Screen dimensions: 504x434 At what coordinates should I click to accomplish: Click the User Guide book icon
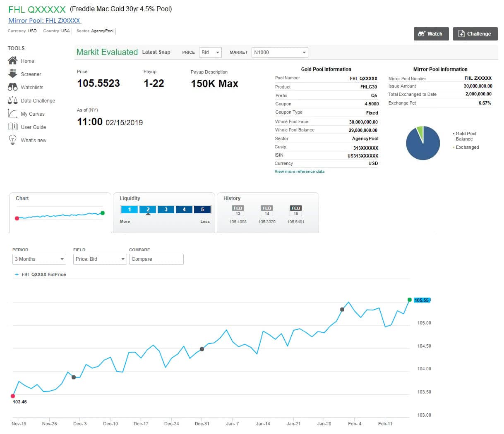[12, 126]
